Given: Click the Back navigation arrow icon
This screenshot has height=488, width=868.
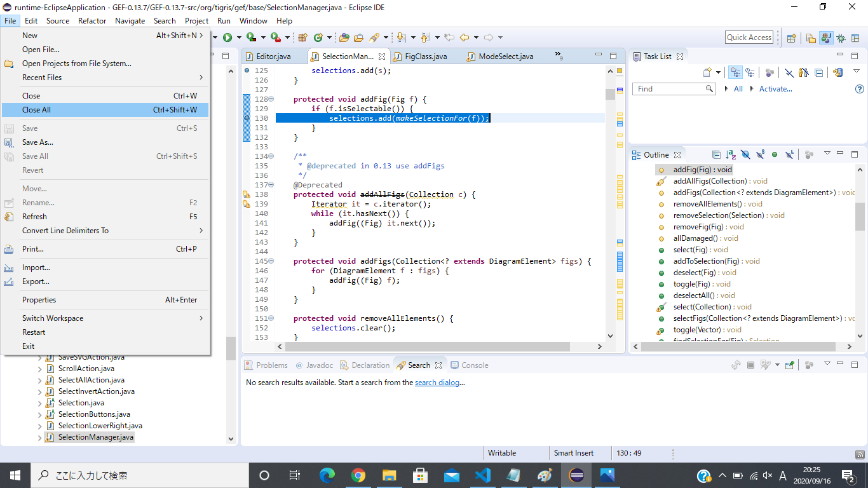Looking at the screenshot, I should (x=465, y=37).
